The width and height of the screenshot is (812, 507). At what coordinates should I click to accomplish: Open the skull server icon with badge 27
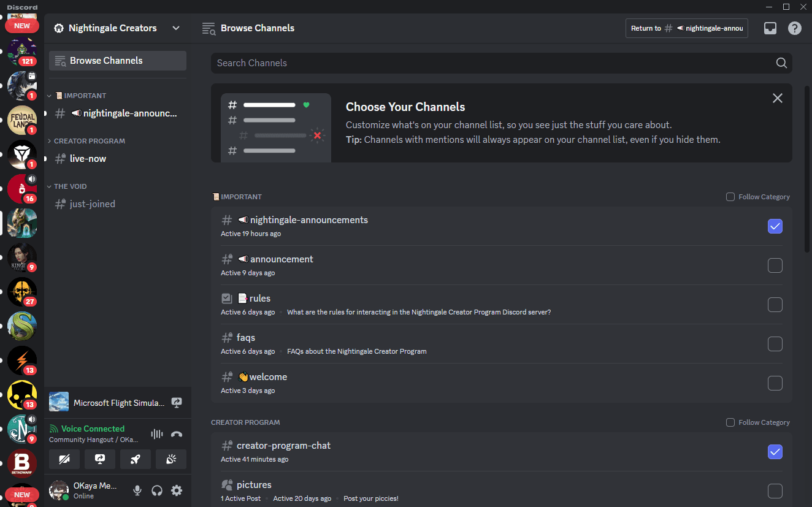coord(22,292)
